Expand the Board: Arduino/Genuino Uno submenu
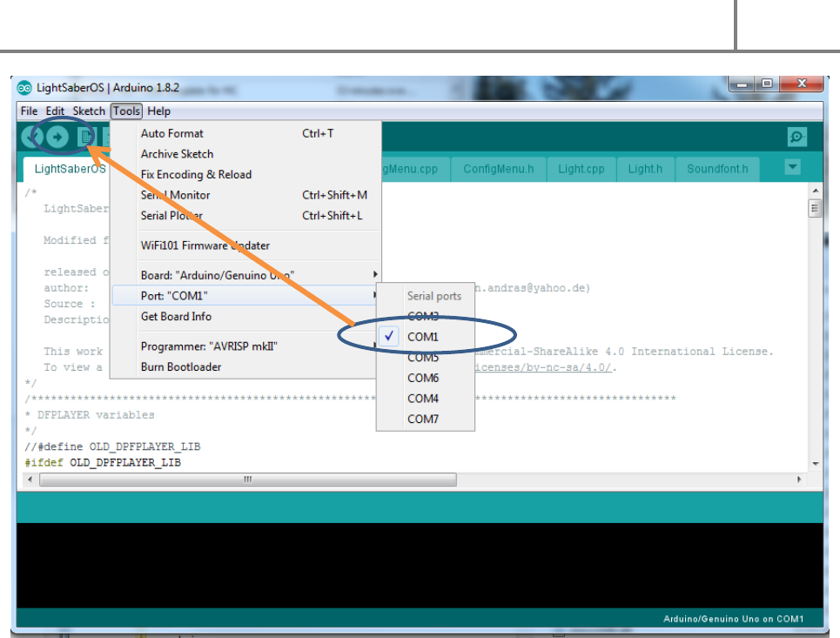Screen dimensions: 840x638 click(x=245, y=275)
